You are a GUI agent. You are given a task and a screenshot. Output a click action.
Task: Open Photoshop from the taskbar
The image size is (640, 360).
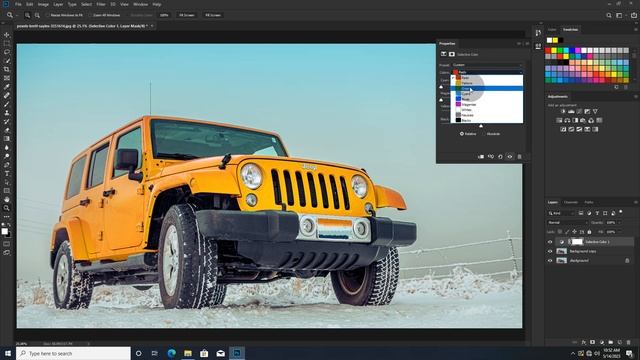[237, 353]
